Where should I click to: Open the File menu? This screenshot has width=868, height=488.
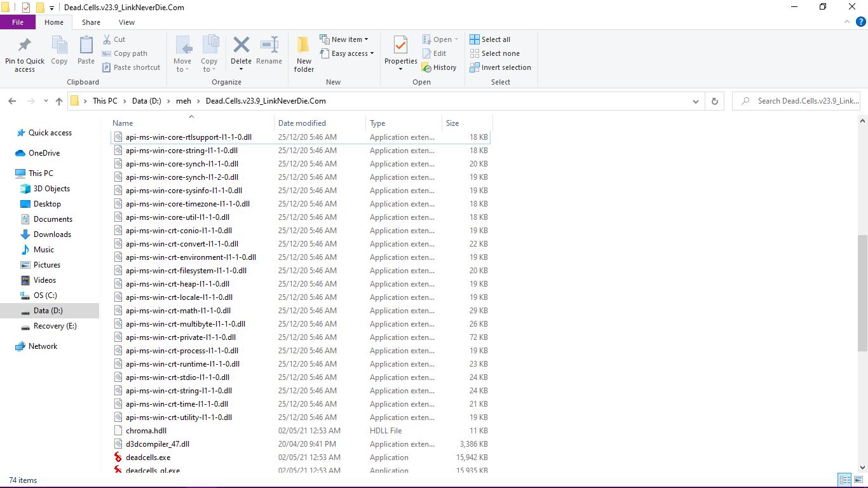coord(18,22)
